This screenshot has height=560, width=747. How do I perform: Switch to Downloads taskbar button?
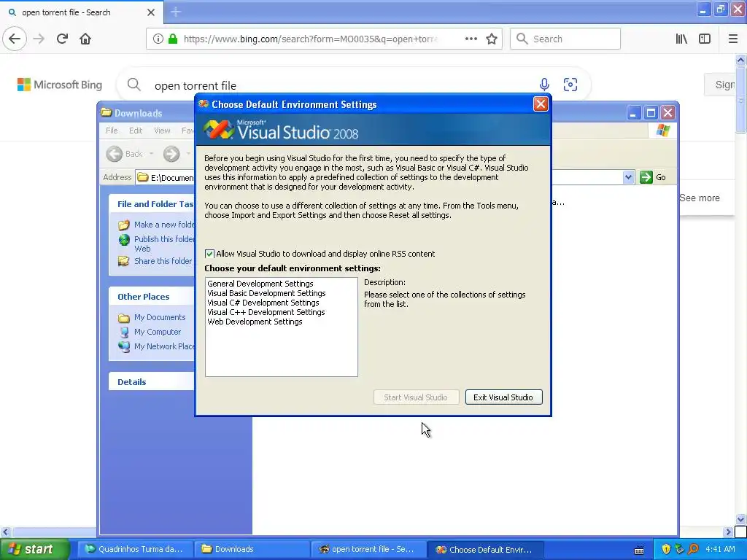coord(252,550)
